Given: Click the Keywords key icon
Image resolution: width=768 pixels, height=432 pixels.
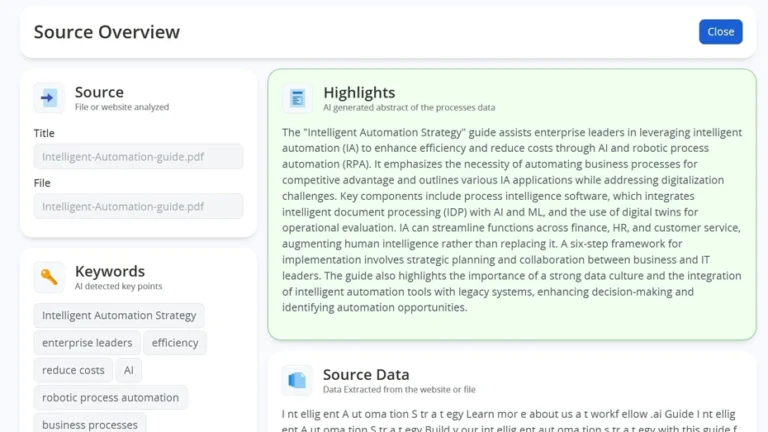Looking at the screenshot, I should tap(49, 277).
